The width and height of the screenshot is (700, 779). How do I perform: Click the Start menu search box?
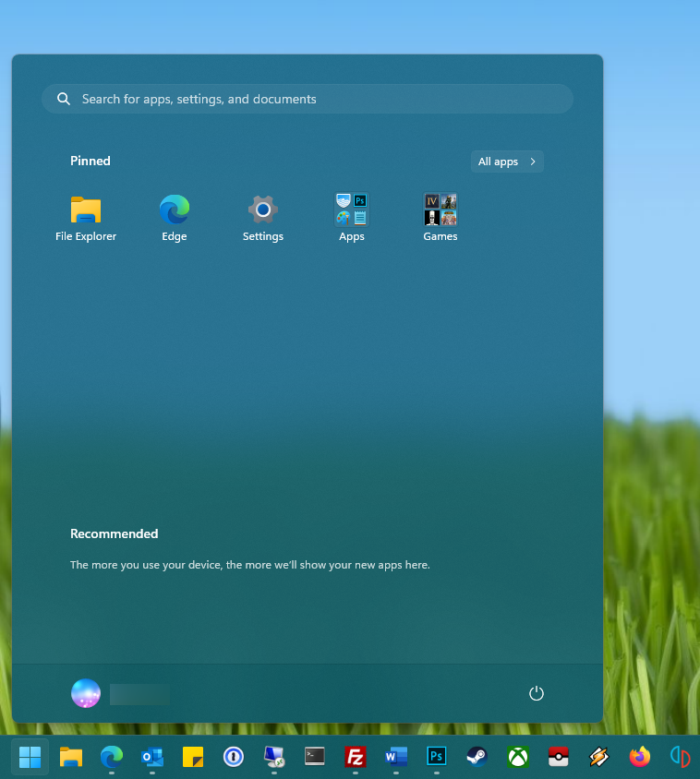pyautogui.click(x=308, y=99)
